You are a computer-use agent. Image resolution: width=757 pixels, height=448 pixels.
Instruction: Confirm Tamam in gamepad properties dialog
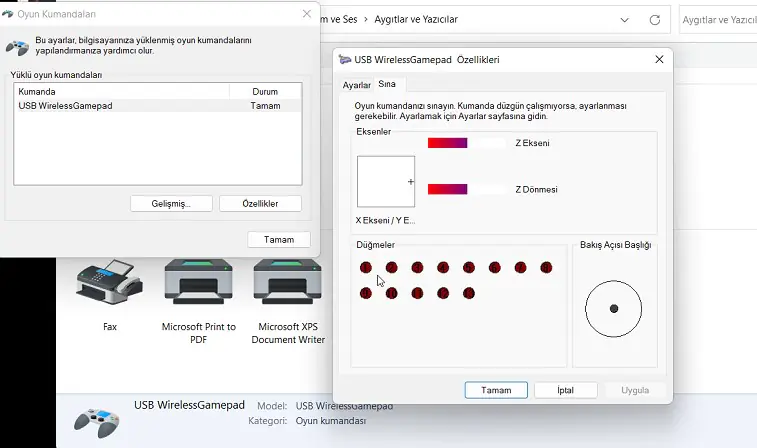(496, 390)
